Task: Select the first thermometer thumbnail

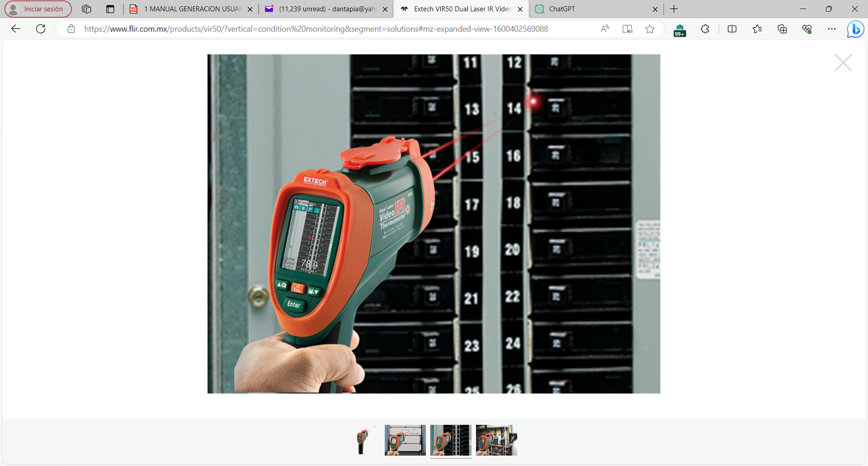Action: pos(362,440)
